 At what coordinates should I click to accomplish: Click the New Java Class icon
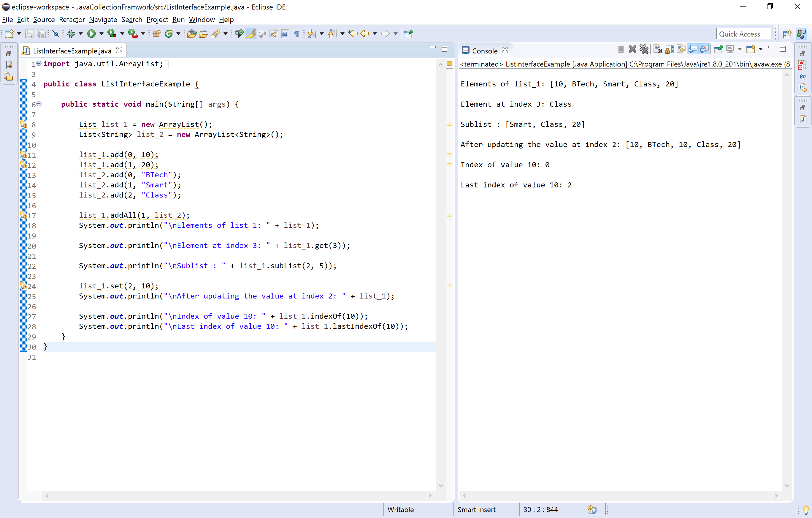[169, 33]
